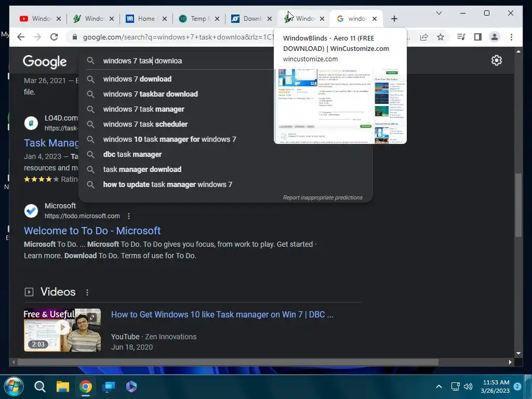Open Welcome to To Do - Microsoft result
This screenshot has height=399, width=532.
92,231
